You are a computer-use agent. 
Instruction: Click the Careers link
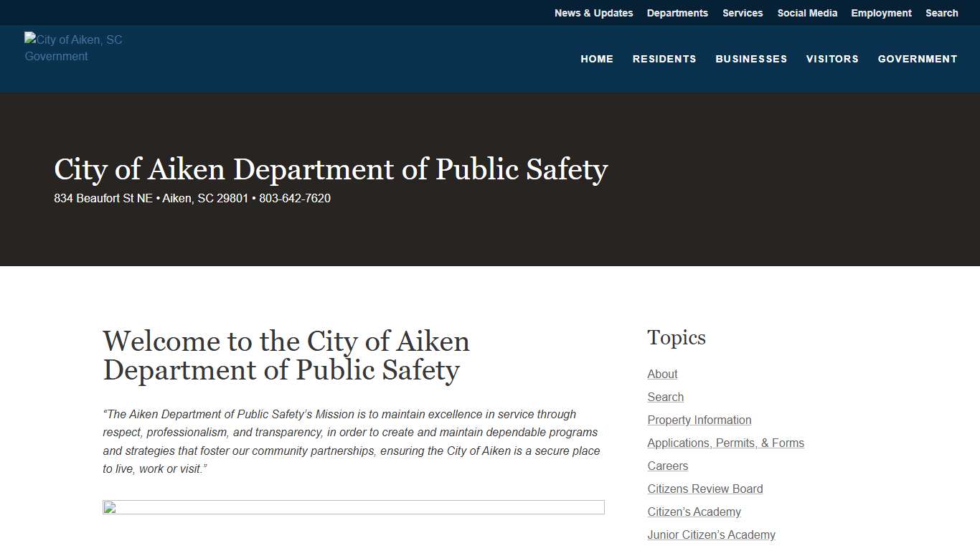coord(667,466)
